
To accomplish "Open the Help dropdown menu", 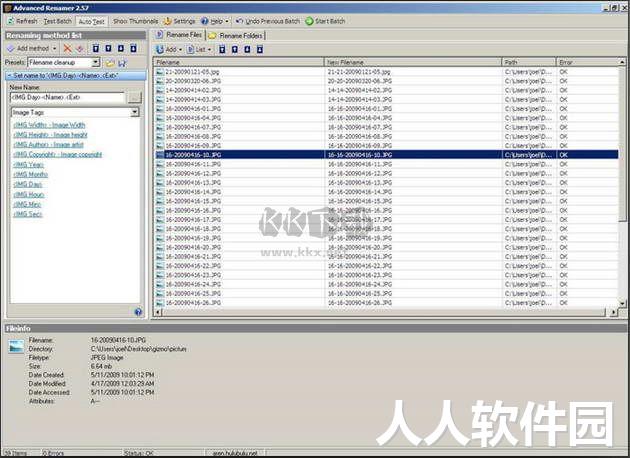I will coord(215,21).
